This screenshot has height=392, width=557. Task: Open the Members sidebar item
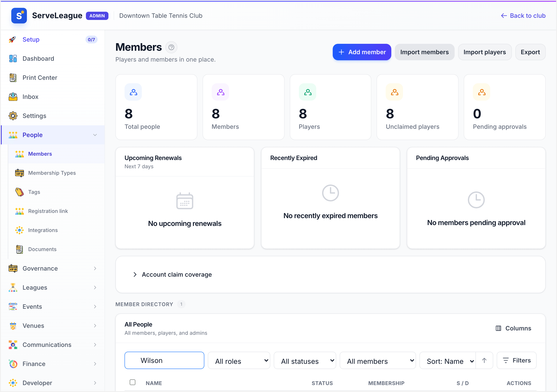point(56,154)
